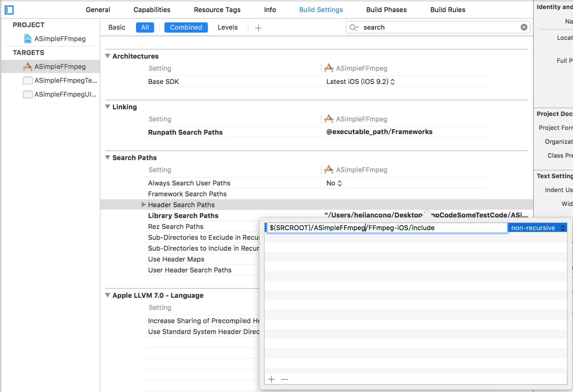Clear the search field with the x icon
This screenshot has height=392, width=573.
pos(524,27)
